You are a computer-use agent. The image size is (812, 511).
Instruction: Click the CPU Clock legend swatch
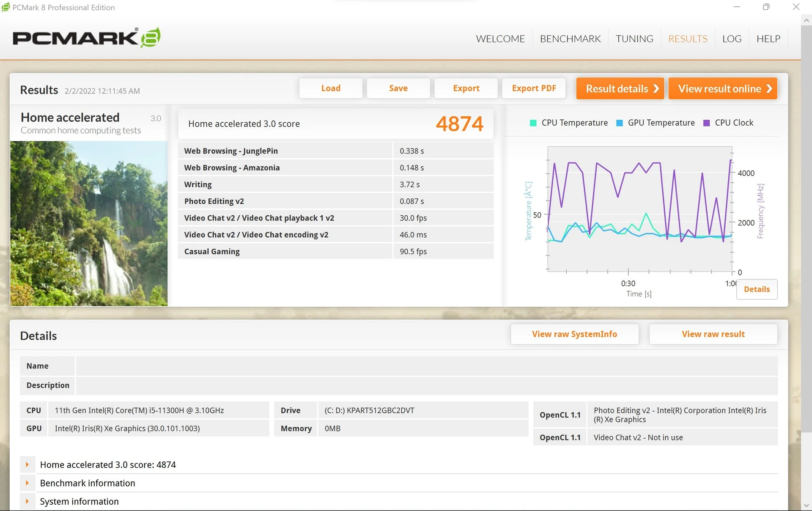tap(706, 123)
